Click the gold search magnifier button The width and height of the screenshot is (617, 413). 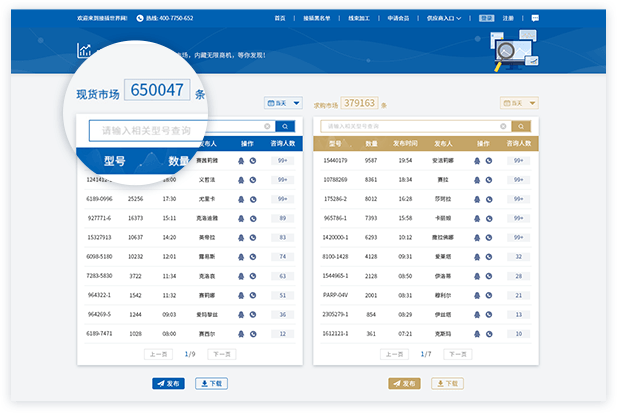[x=521, y=126]
